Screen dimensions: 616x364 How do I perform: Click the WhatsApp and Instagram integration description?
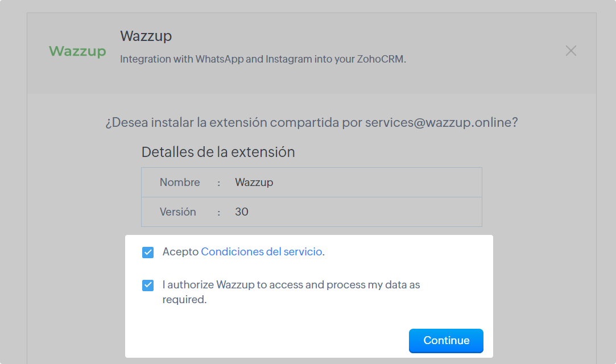click(263, 59)
